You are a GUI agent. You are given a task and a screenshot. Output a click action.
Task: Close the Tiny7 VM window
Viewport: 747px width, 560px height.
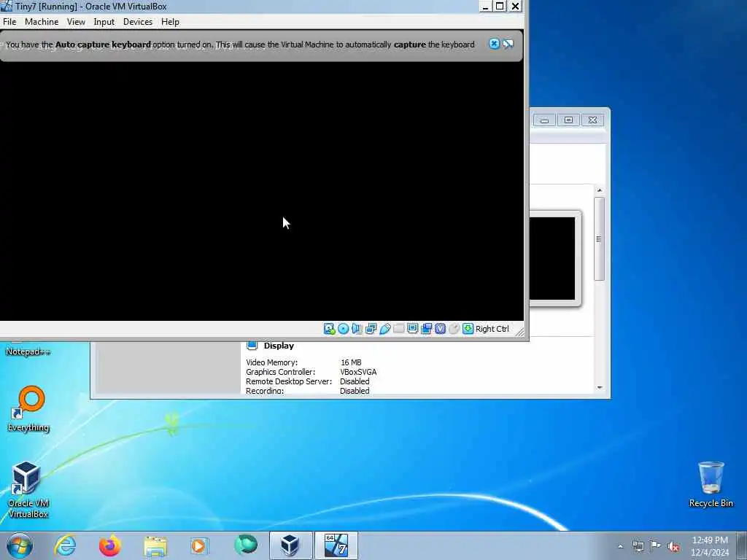pos(516,6)
